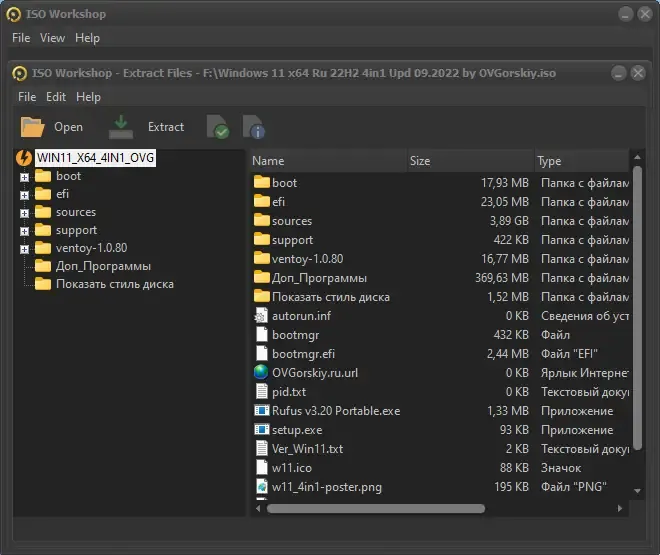Expand the boot node in the tree
Image resolution: width=660 pixels, height=555 pixels.
click(24, 177)
